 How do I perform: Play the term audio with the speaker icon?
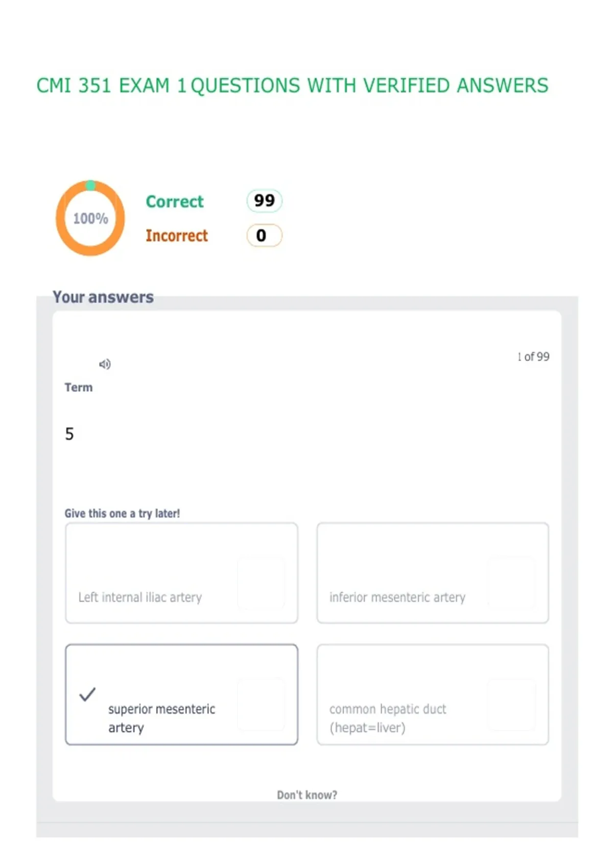tap(105, 364)
